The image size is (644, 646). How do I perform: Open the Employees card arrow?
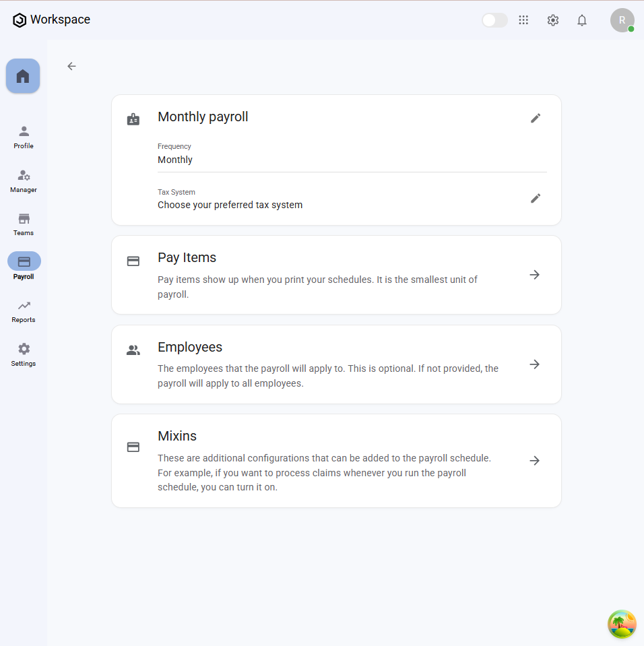coord(535,364)
